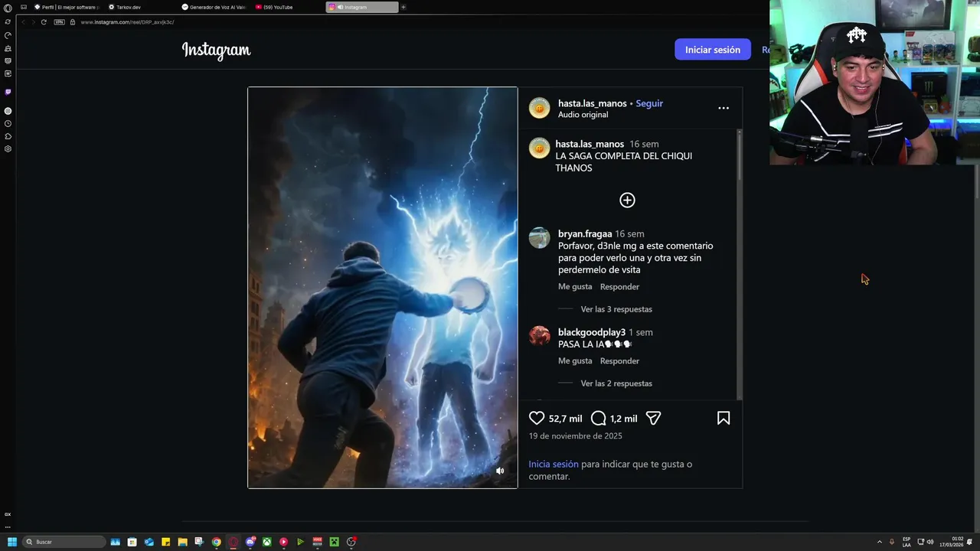980x551 pixels.
Task: Click Responder under bryan.fragaa comment
Action: coord(619,287)
